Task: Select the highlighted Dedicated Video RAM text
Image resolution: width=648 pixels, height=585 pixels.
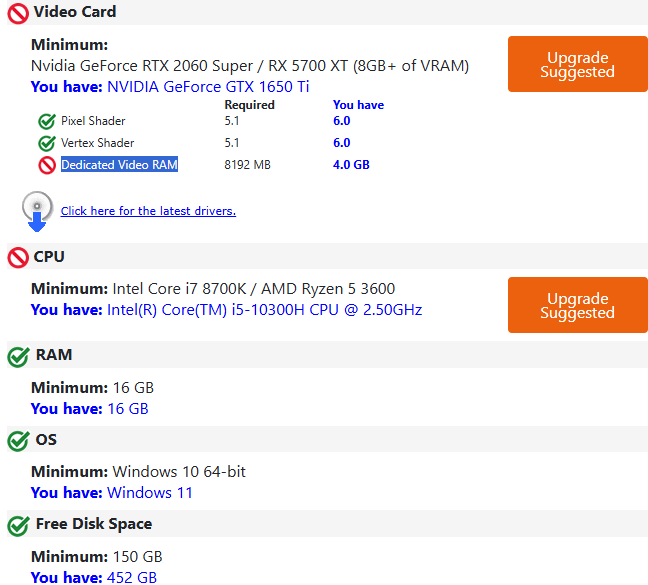Action: (119, 164)
